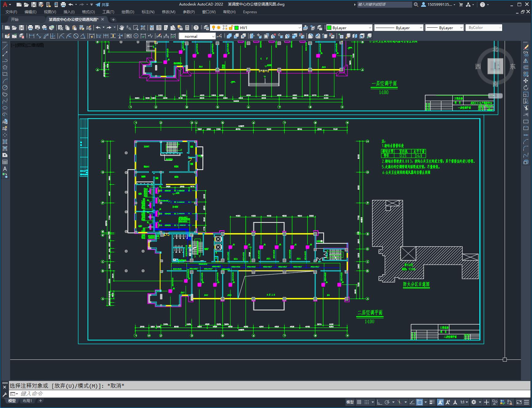Select the Mirror tool in the modify toolbar

pyautogui.click(x=526, y=61)
